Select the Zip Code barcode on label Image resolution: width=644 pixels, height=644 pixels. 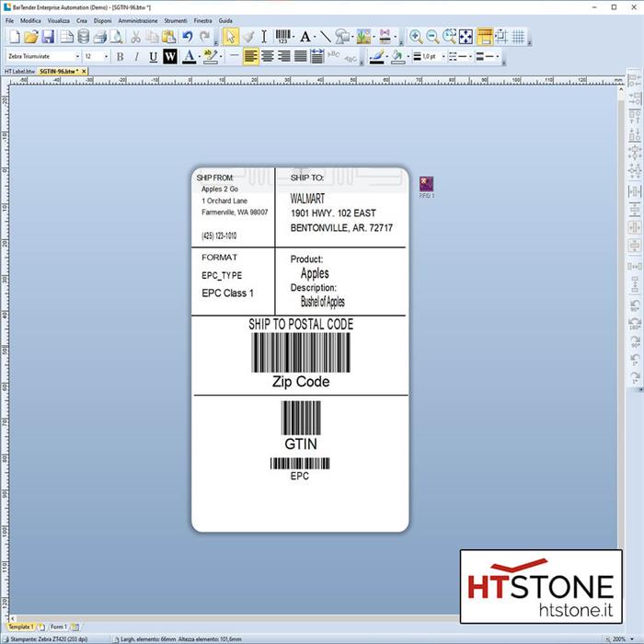301,352
